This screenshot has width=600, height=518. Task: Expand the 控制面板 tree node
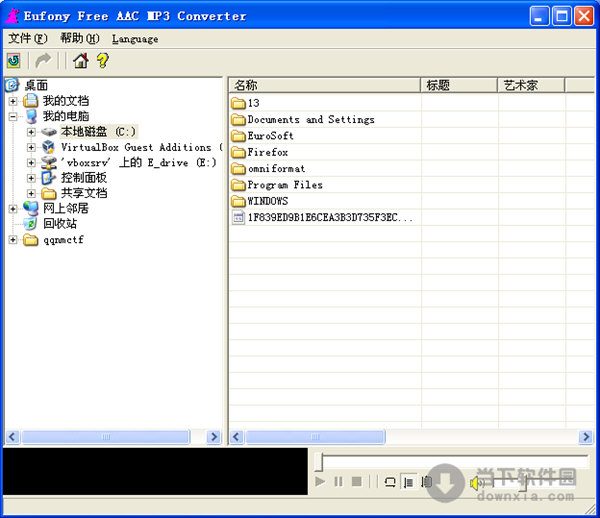click(31, 178)
